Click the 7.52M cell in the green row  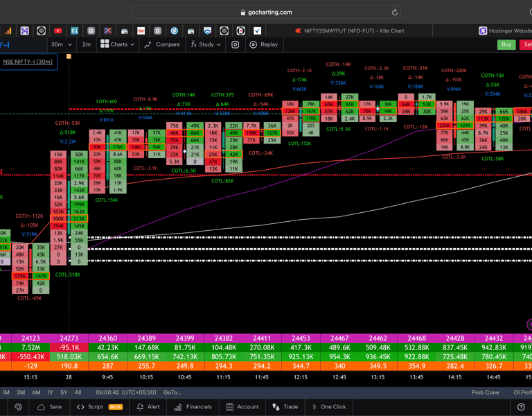30,348
